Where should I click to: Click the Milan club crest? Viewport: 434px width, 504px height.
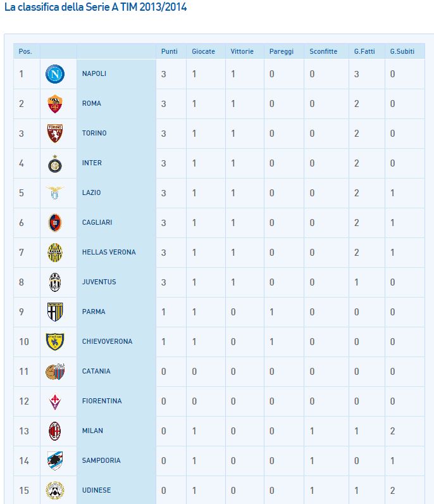[55, 431]
